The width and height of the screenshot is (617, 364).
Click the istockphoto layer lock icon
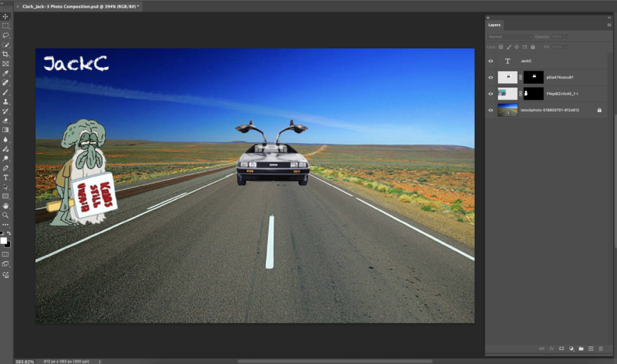600,110
